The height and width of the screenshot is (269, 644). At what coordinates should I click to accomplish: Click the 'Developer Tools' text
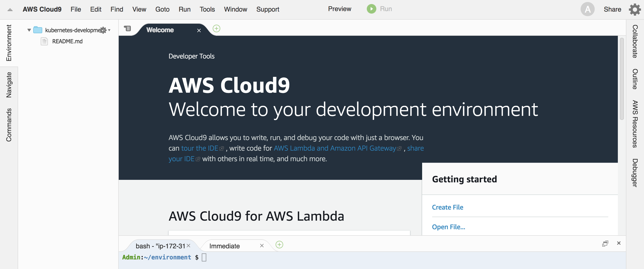191,56
